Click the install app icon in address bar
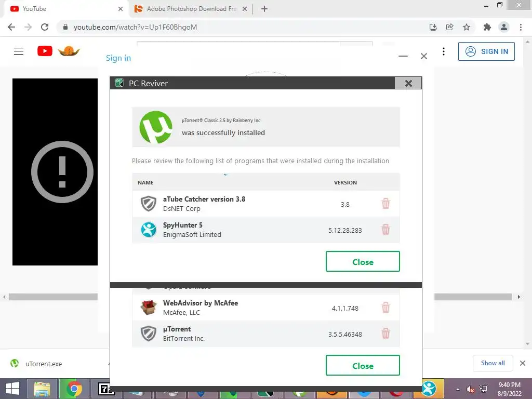This screenshot has width=532, height=399. tap(433, 27)
